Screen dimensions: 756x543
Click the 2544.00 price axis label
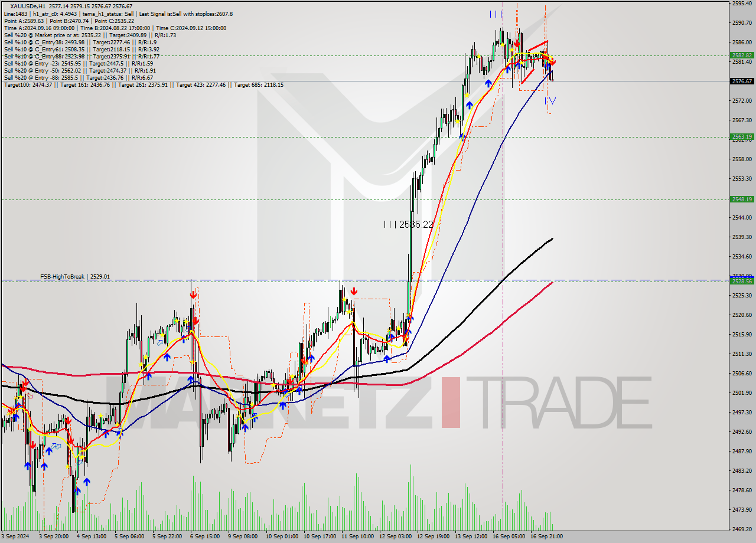point(742,218)
